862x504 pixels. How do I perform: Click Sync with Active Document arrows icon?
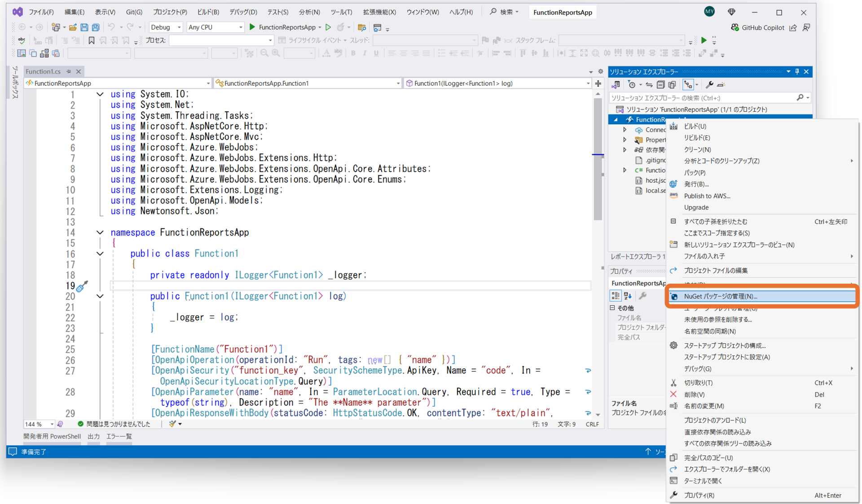tap(649, 84)
